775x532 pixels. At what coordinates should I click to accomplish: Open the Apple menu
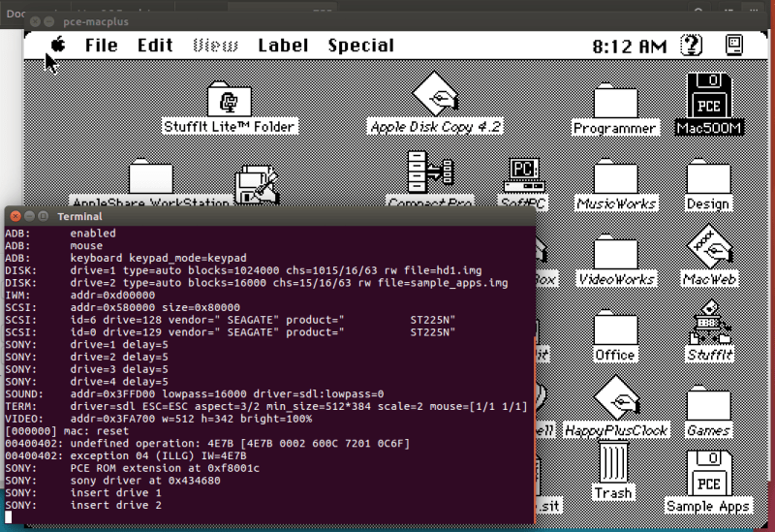pyautogui.click(x=58, y=45)
